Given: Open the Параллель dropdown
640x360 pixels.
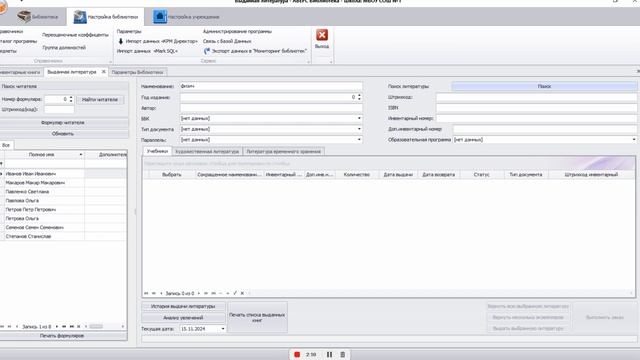Looking at the screenshot, I should (x=360, y=140).
